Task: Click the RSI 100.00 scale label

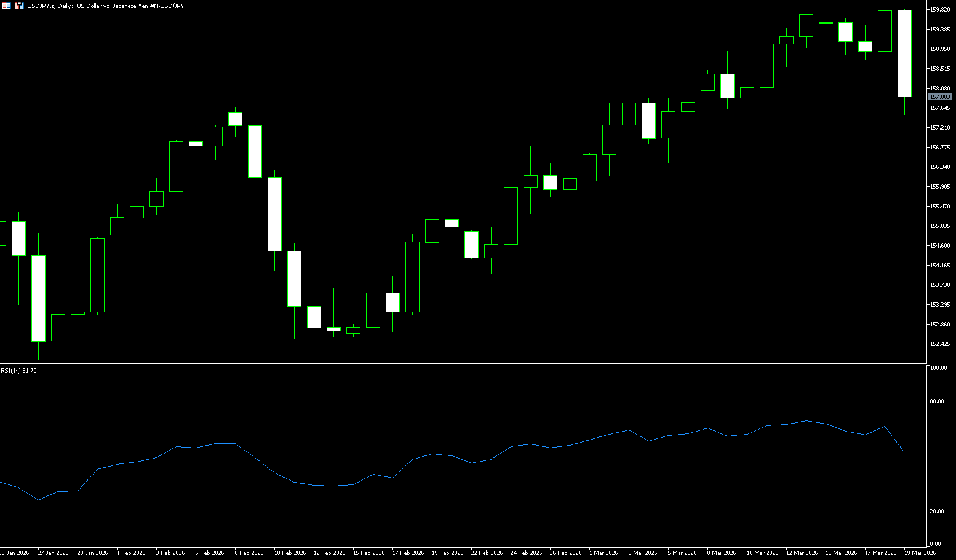Action: (x=938, y=368)
